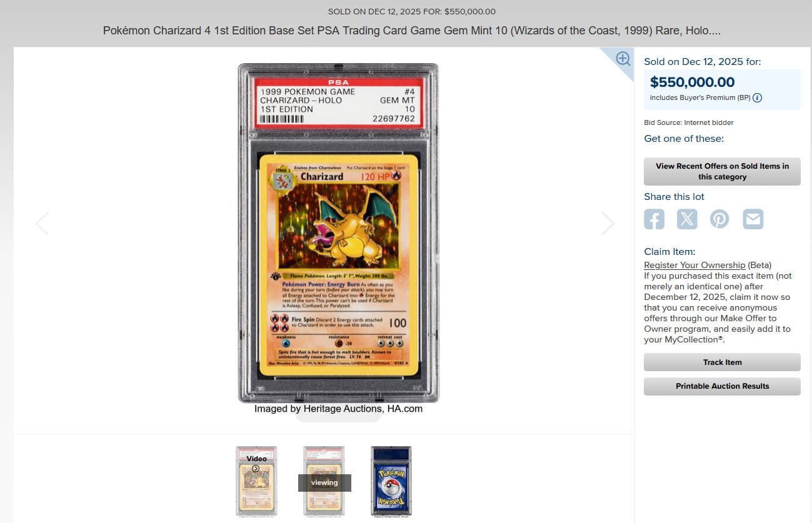Play the video thumbnail's play icon
This screenshot has height=523, width=812.
[256, 469]
